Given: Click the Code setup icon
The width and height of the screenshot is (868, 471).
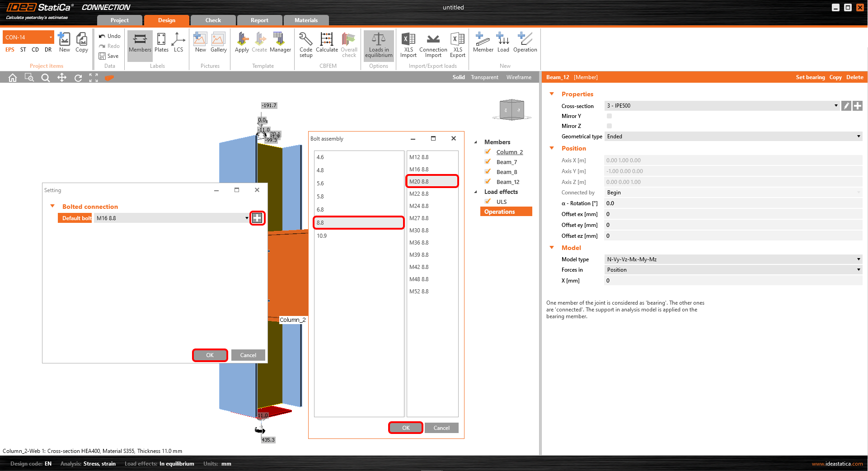Looking at the screenshot, I should (305, 44).
